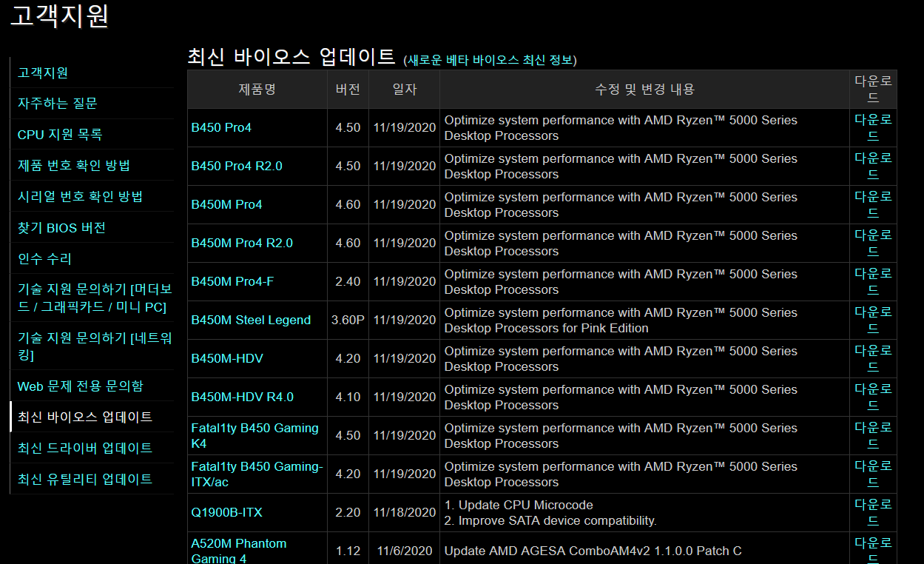Open the B450M-HDV product link
The image size is (924, 564).
click(x=227, y=358)
